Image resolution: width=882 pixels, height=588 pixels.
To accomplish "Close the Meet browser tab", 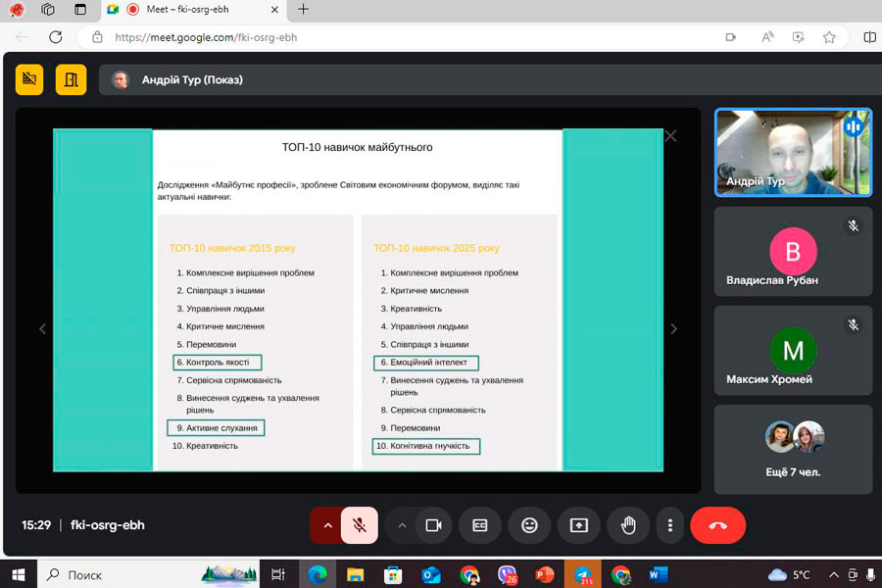I will coord(274,10).
